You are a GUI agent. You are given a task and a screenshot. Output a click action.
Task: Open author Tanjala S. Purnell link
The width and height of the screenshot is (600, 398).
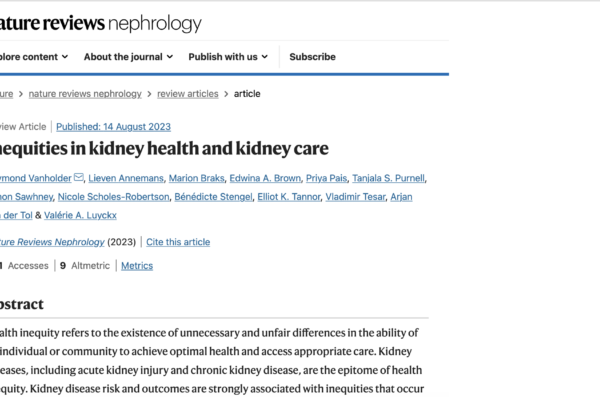coord(388,178)
